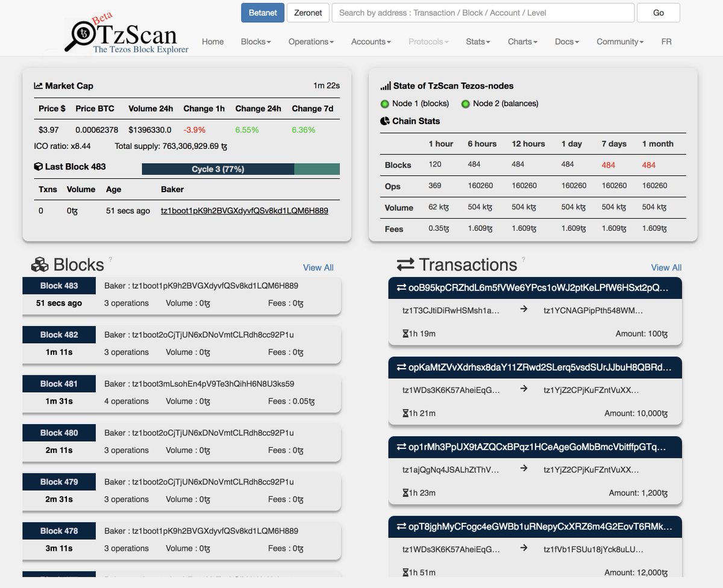Open Block 481 header
This screenshot has width=723, height=588.
(59, 384)
